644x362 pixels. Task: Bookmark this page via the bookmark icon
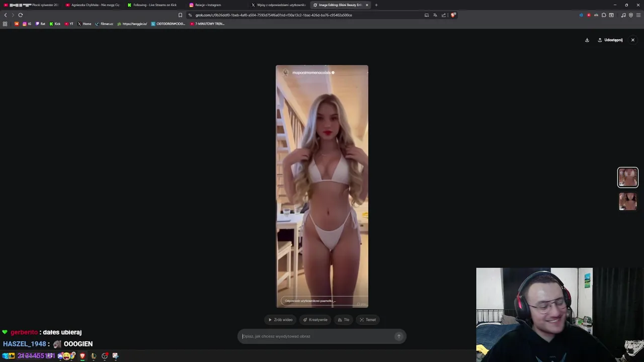(180, 15)
